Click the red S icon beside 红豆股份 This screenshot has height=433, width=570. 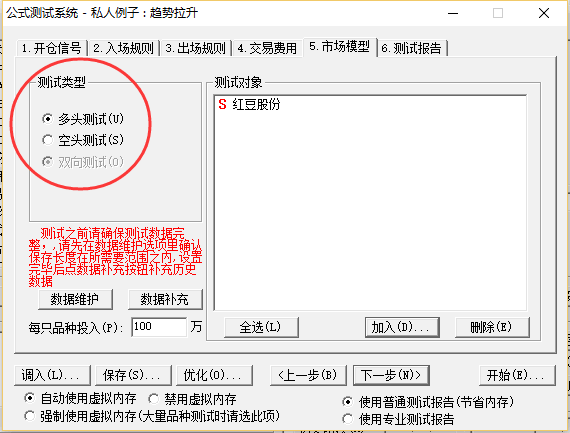click(222, 104)
